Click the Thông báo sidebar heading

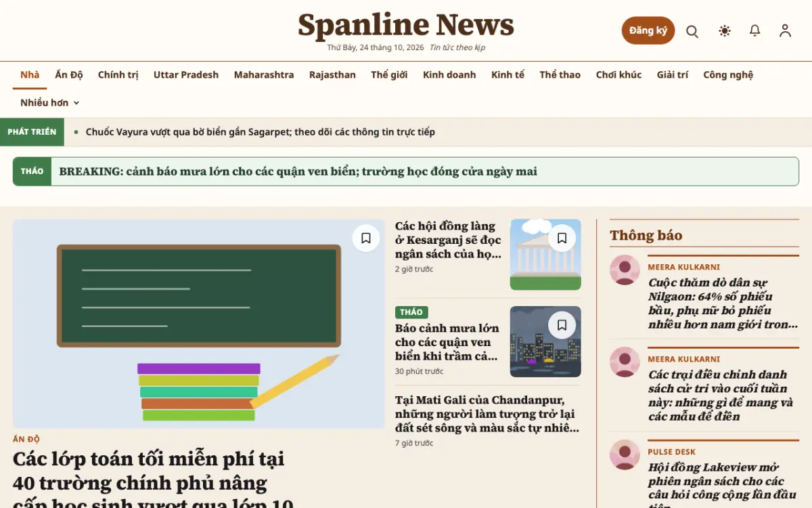(646, 236)
